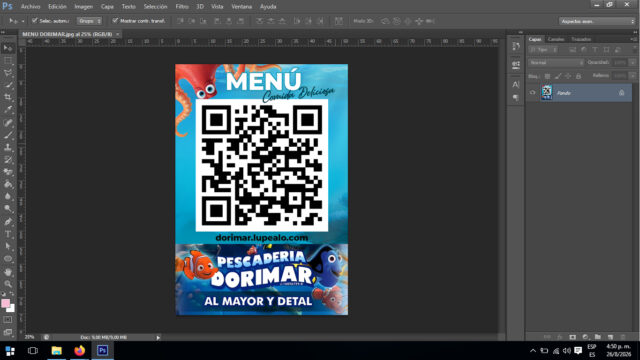Image resolution: width=640 pixels, height=360 pixels.
Task: Switch to the Canales tab
Action: coord(556,39)
